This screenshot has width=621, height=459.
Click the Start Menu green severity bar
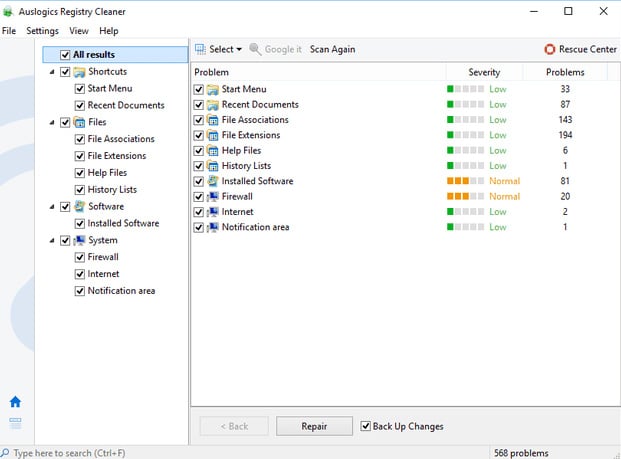pos(465,89)
